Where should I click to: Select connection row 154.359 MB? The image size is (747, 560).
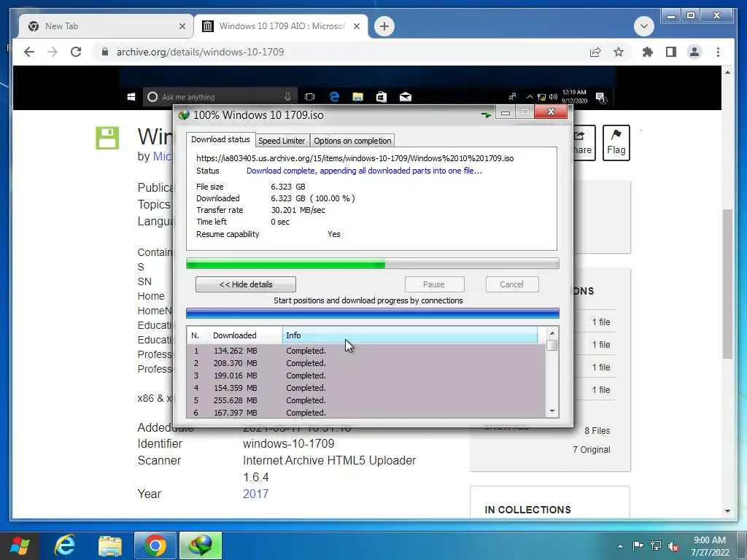click(x=366, y=388)
